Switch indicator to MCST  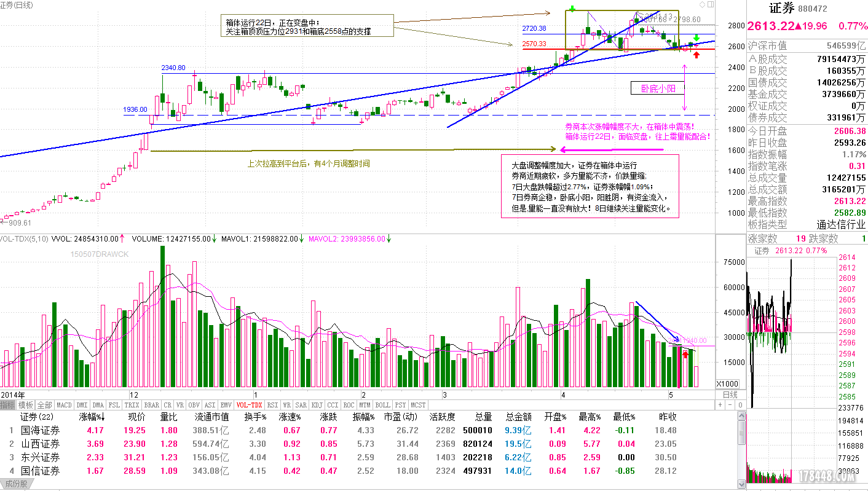(418, 405)
